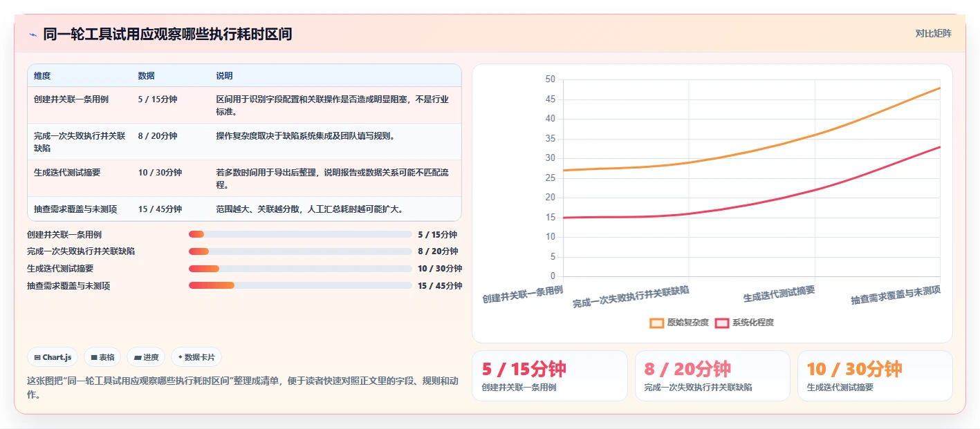Screen dimensions: 980x429
Task: Click the panel title 同一轮工具试用应观察哪些执行耗时区间
Action: click(167, 34)
